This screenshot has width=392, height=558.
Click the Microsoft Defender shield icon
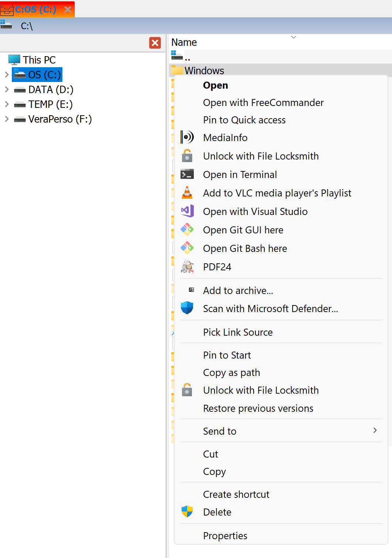pyautogui.click(x=187, y=308)
